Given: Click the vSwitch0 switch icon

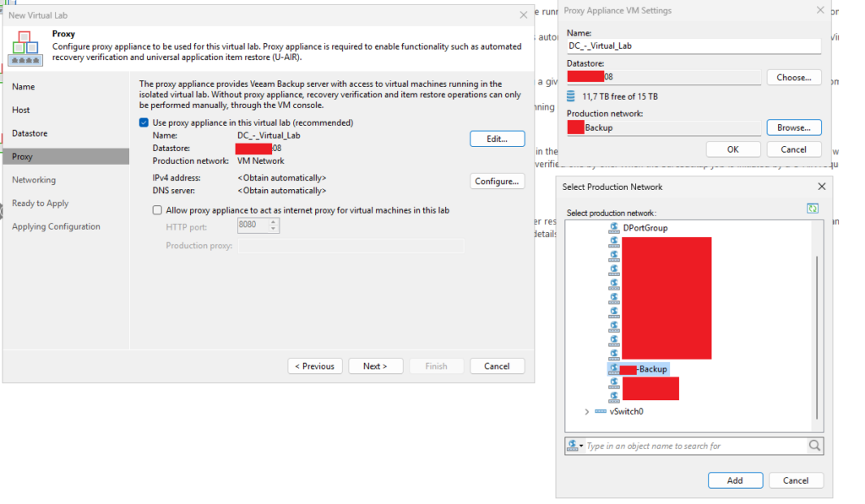Looking at the screenshot, I should point(600,411).
